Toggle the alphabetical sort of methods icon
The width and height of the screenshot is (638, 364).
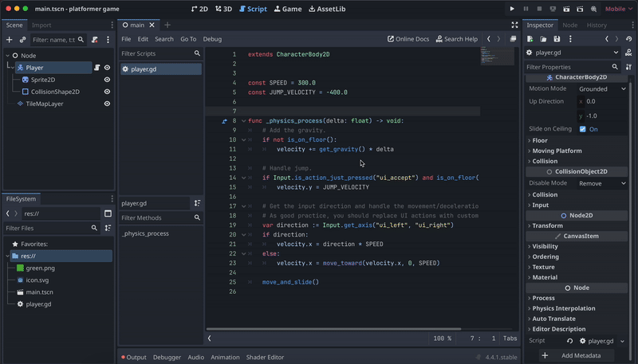point(197,203)
